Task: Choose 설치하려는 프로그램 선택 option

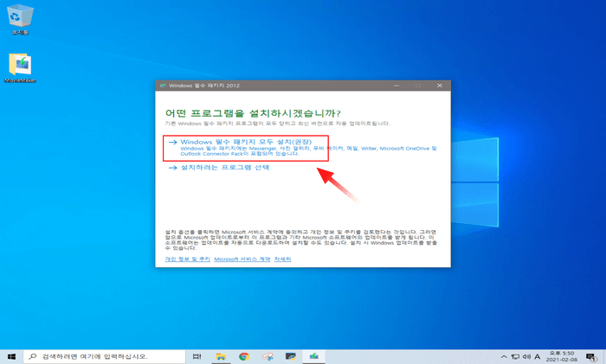Action: [219, 168]
